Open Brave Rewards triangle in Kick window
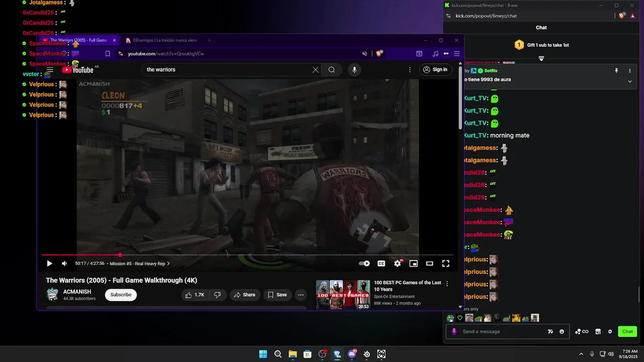The image size is (644, 362). pyautogui.click(x=634, y=16)
